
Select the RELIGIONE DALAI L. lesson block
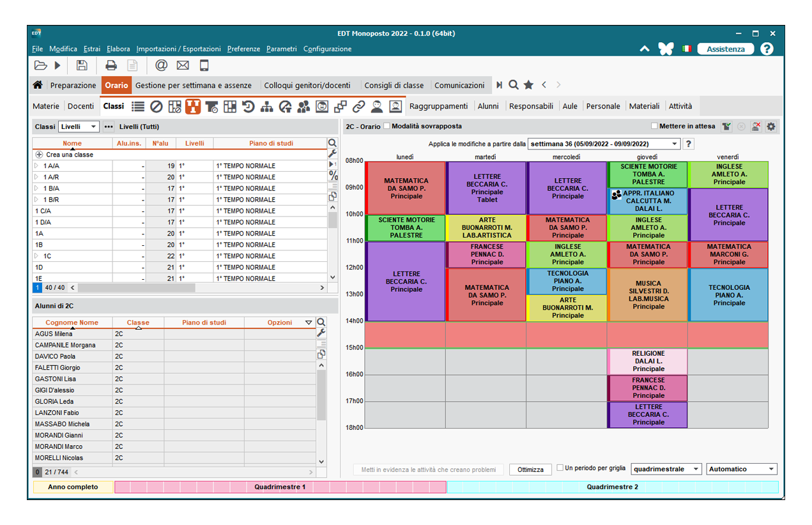point(648,361)
